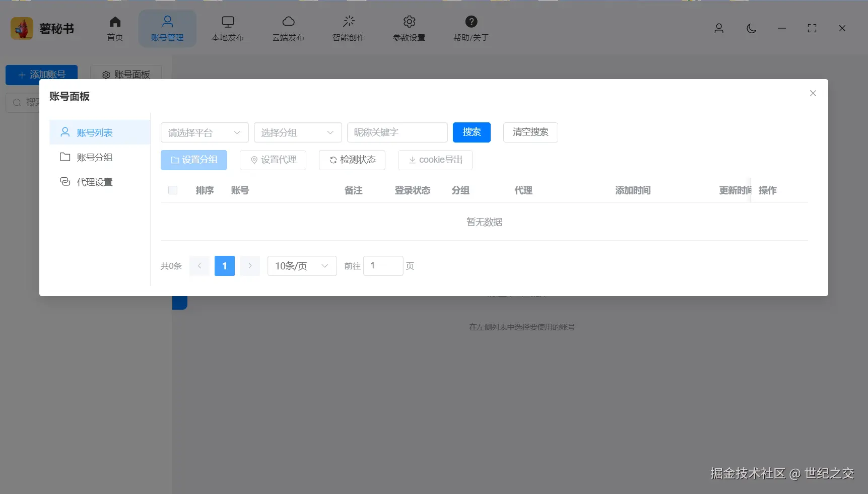Open 帮助/关于 help section
Viewport: 868px width, 494px height.
[x=471, y=28]
